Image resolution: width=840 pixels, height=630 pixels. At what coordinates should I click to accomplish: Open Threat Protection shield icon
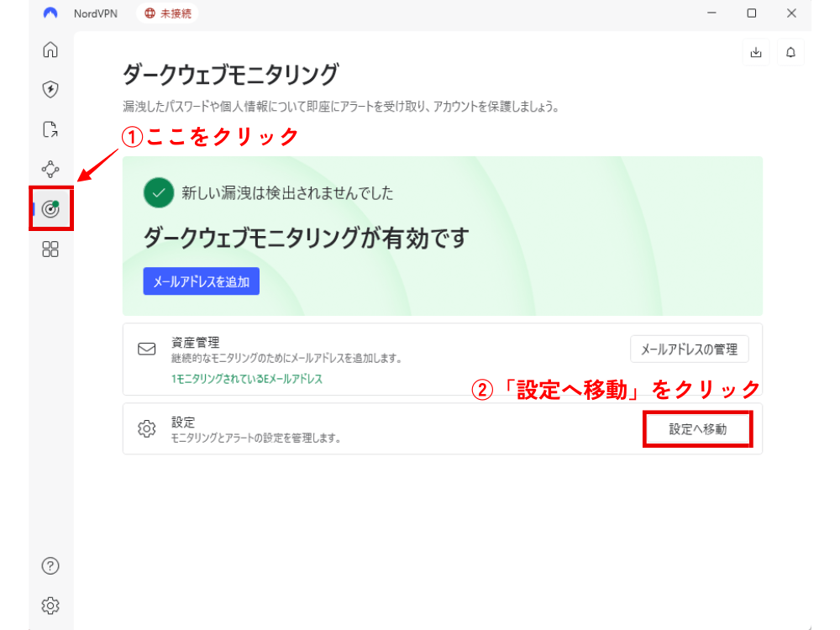coord(50,89)
